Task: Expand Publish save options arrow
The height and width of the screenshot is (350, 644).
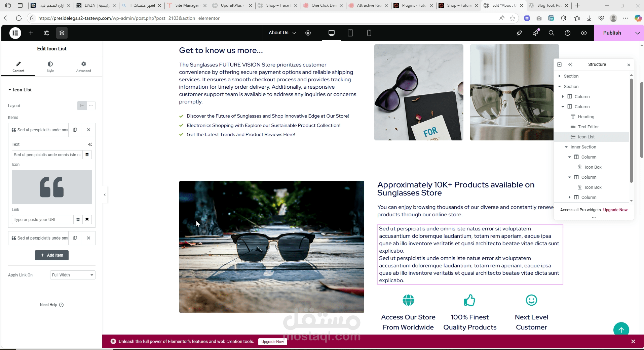Action: (x=637, y=33)
